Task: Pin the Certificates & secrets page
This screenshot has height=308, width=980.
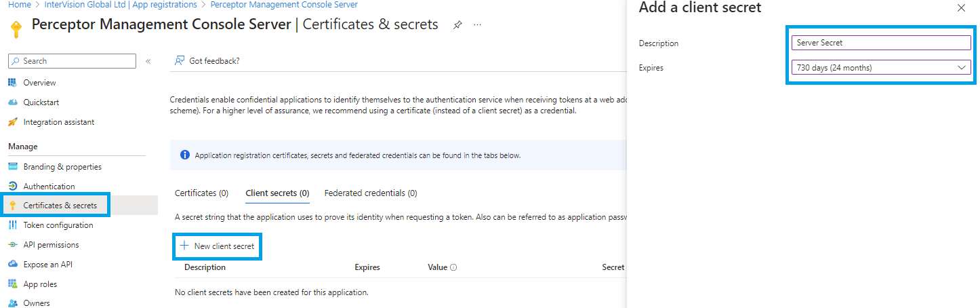Action: click(x=457, y=25)
